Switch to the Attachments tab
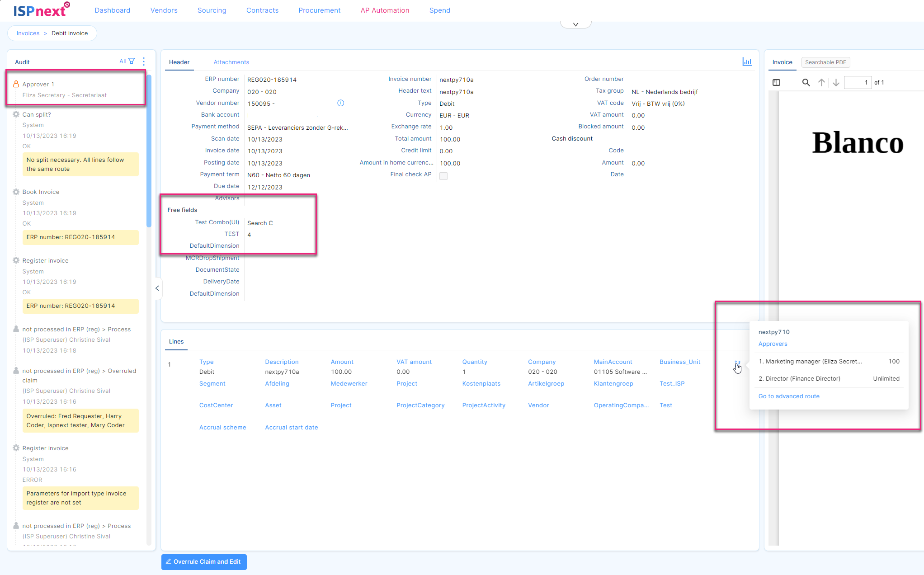This screenshot has width=924, height=575. pyautogui.click(x=231, y=62)
